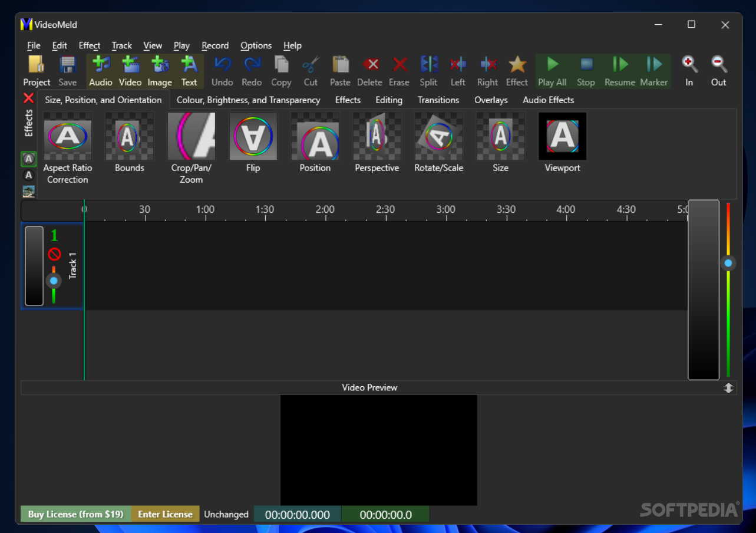The image size is (756, 533).
Task: Switch to the Audio Effects tab
Action: pos(548,100)
